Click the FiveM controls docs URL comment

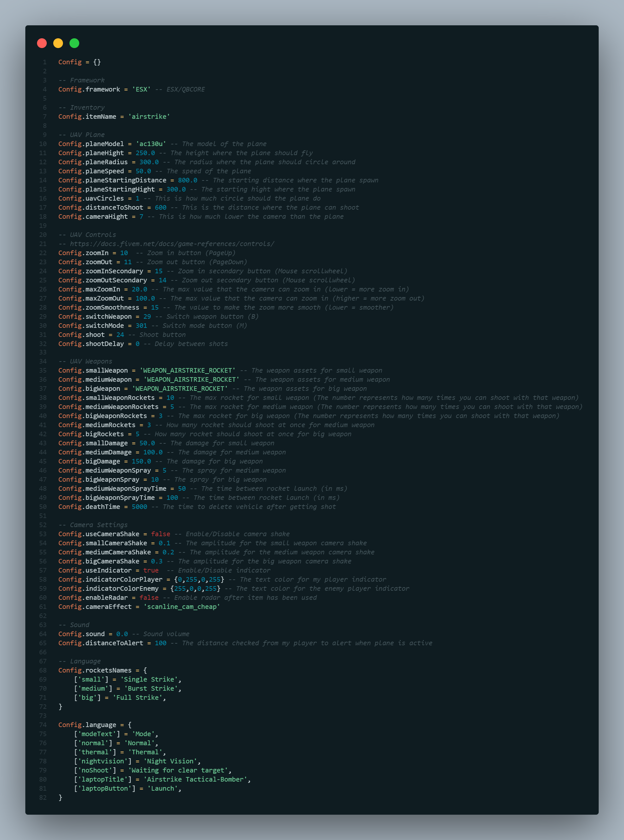(x=172, y=244)
